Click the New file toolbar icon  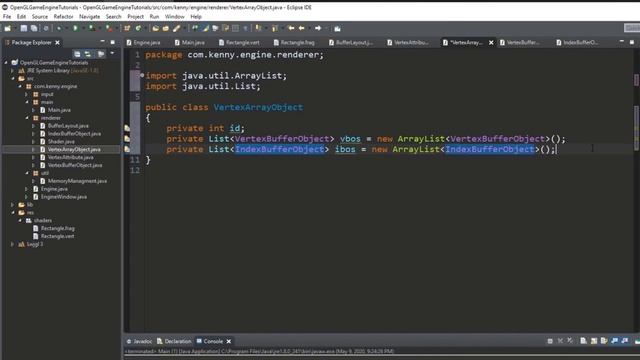pos(8,28)
